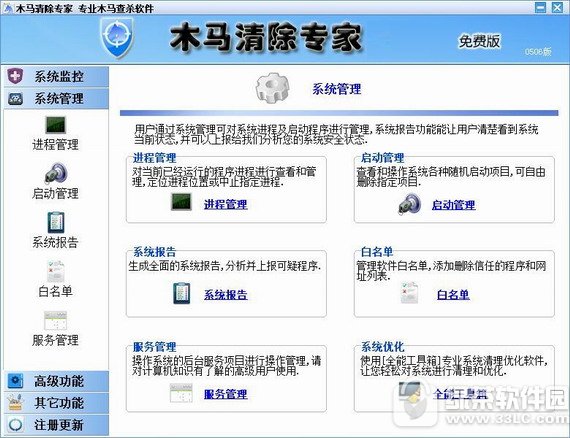Open the 进程管理 link in the main panel

(225, 204)
